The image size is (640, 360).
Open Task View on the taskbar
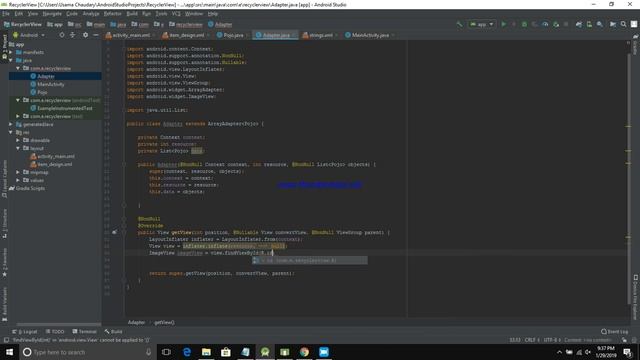[x=166, y=352]
